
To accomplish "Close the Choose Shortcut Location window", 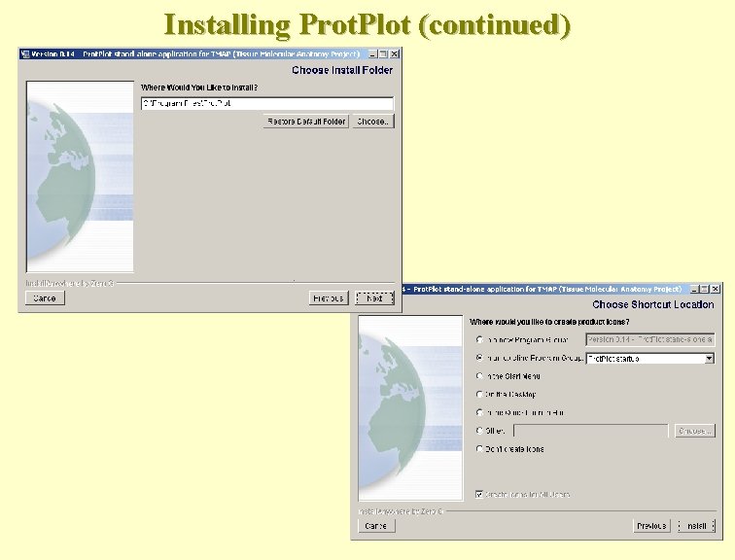I will coord(716,289).
